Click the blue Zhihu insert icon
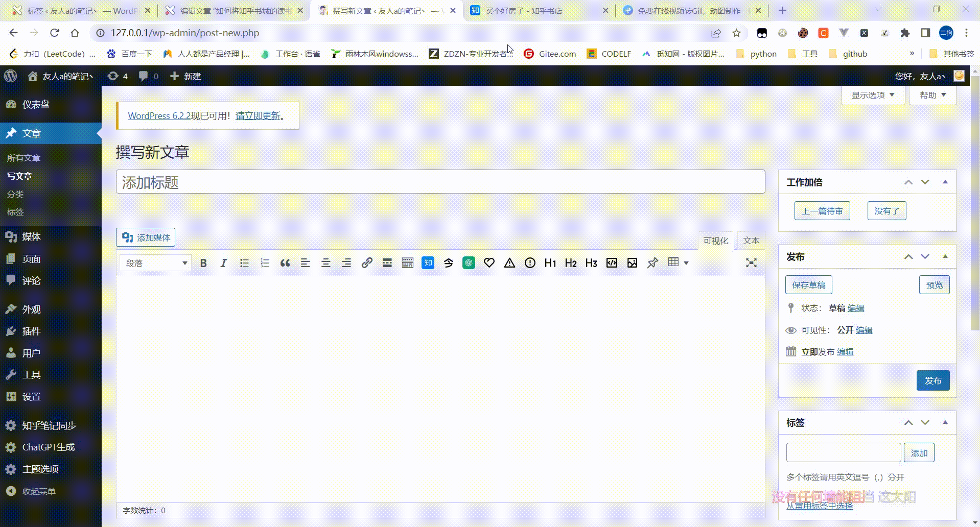This screenshot has height=527, width=980. point(428,262)
